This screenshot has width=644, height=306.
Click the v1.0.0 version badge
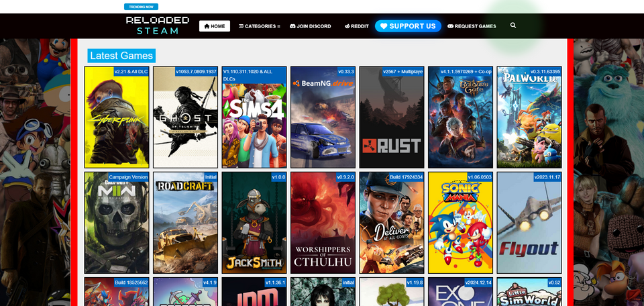(x=278, y=177)
